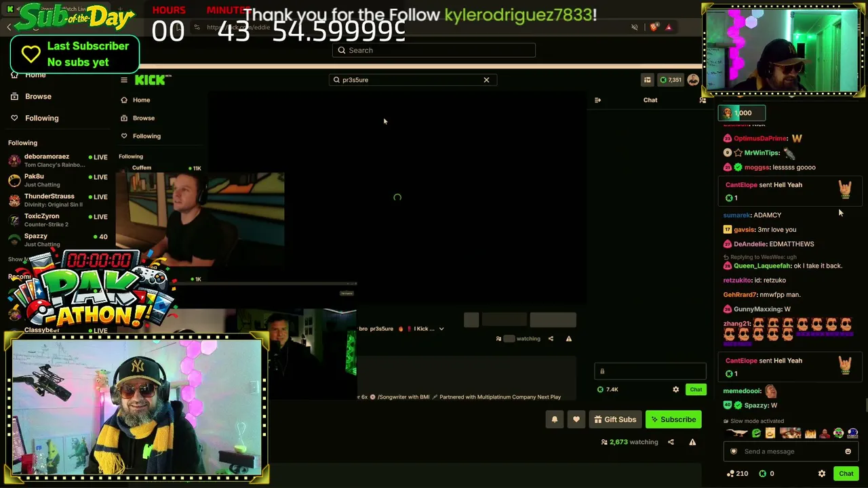Click gavsis username in chat
The image size is (868, 488).
pyautogui.click(x=744, y=230)
